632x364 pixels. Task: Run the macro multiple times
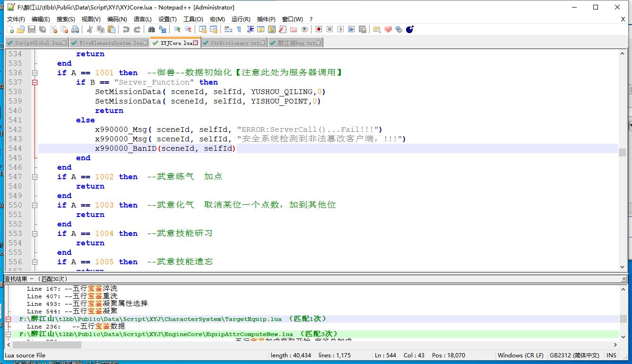coord(352,29)
